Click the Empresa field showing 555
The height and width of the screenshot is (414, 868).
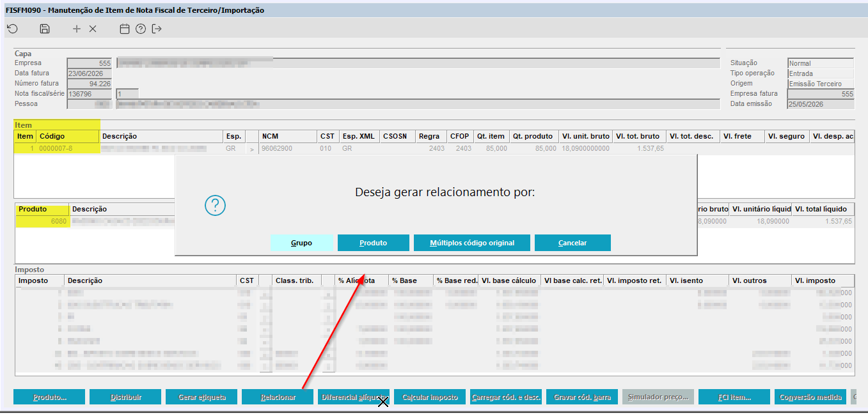90,63
